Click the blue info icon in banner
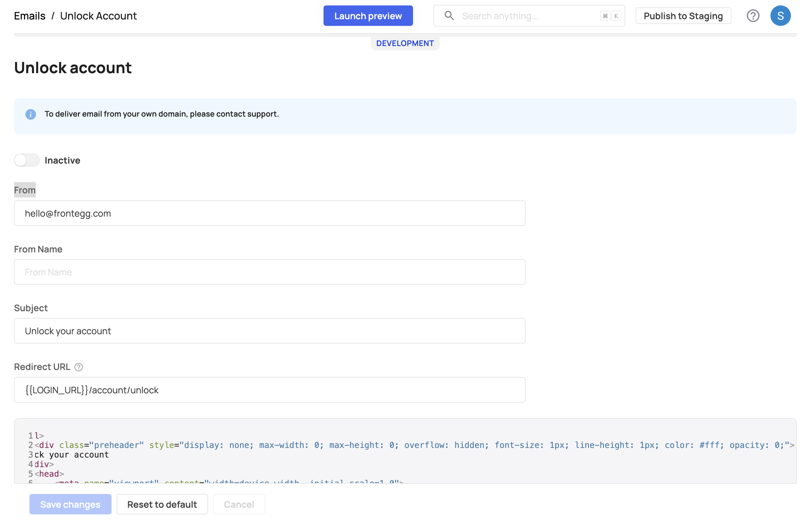Viewport: 812px width, 524px height. (31, 114)
